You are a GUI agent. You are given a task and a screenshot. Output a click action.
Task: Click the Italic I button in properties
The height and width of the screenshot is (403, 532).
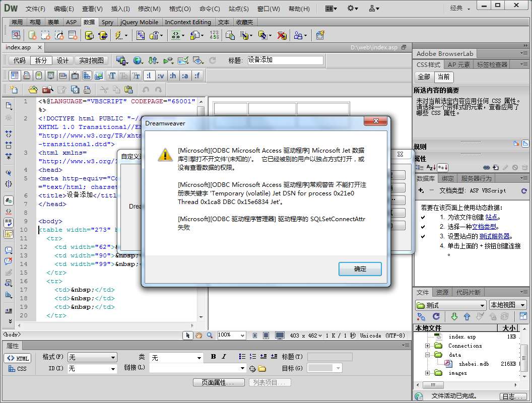(x=224, y=357)
